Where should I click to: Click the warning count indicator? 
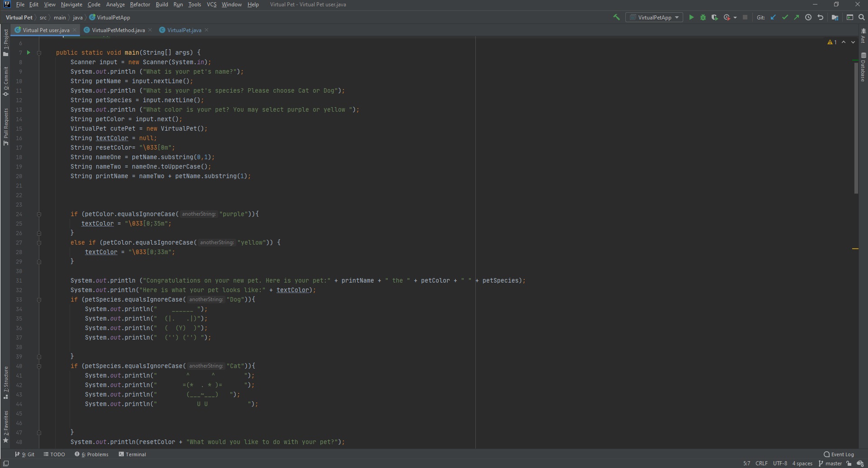tap(832, 42)
